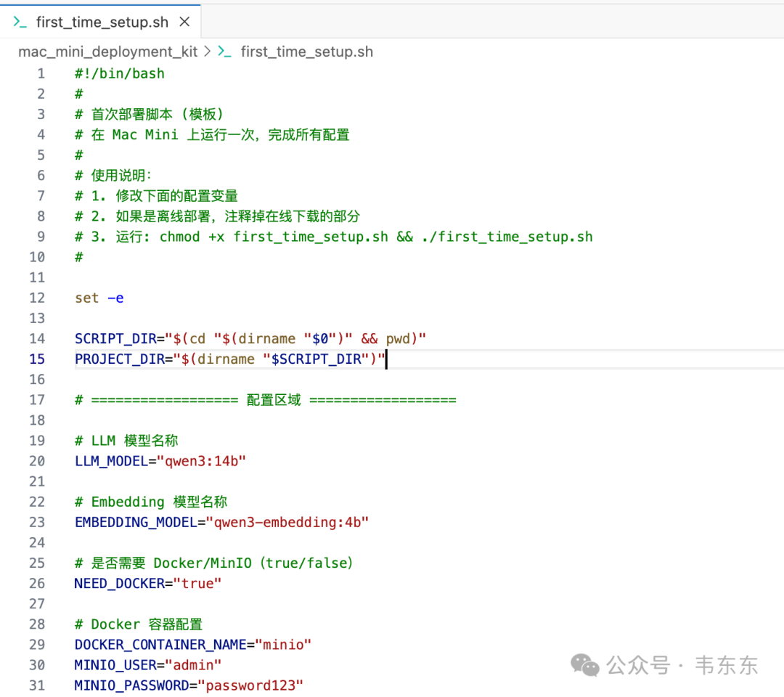The width and height of the screenshot is (784, 697).
Task: Click the "true" value of NEED_DOCKER
Action: point(197,584)
